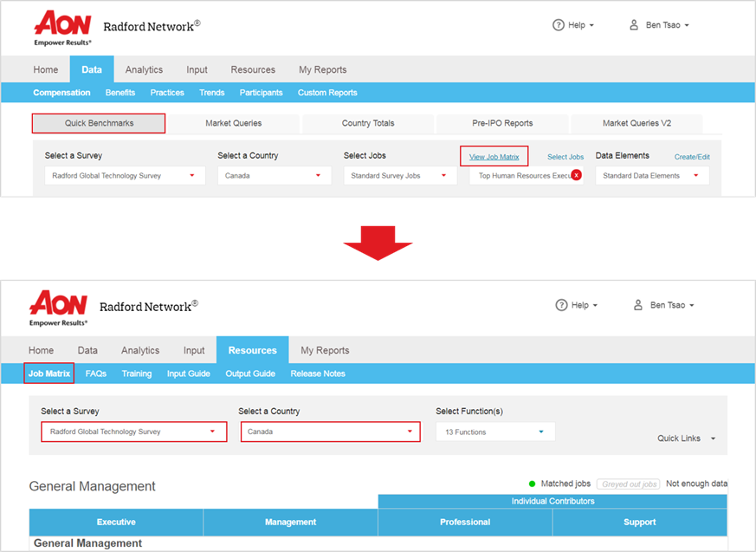The height and width of the screenshot is (552, 756).
Task: Open Training submenu item
Action: 137,373
